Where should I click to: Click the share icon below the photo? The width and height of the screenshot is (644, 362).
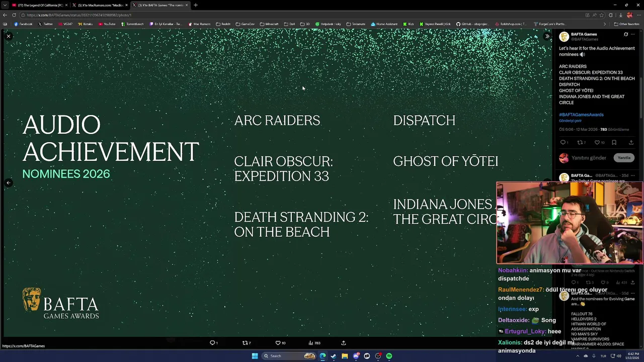coord(344,343)
